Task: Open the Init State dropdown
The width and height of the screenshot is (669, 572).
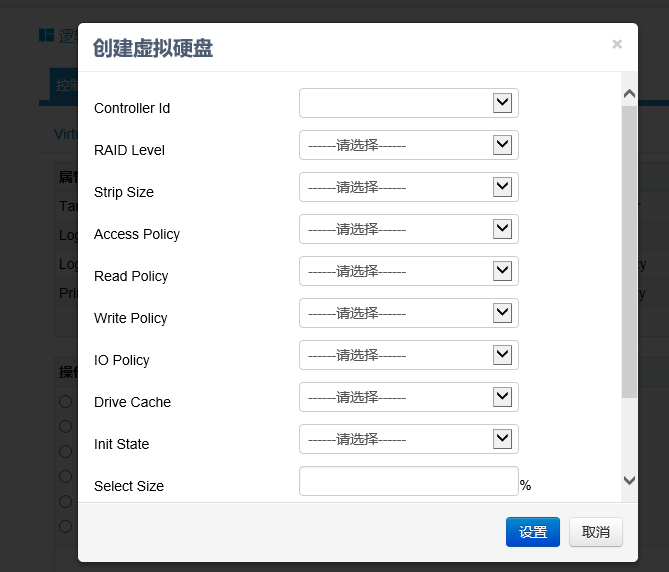Action: pyautogui.click(x=408, y=439)
